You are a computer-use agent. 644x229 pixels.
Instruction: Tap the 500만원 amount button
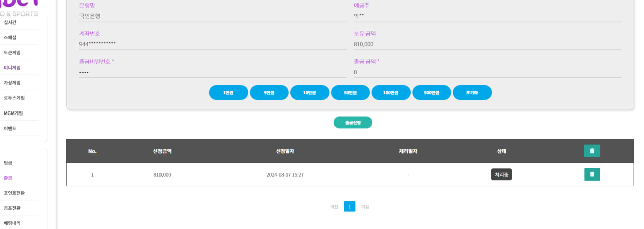431,93
